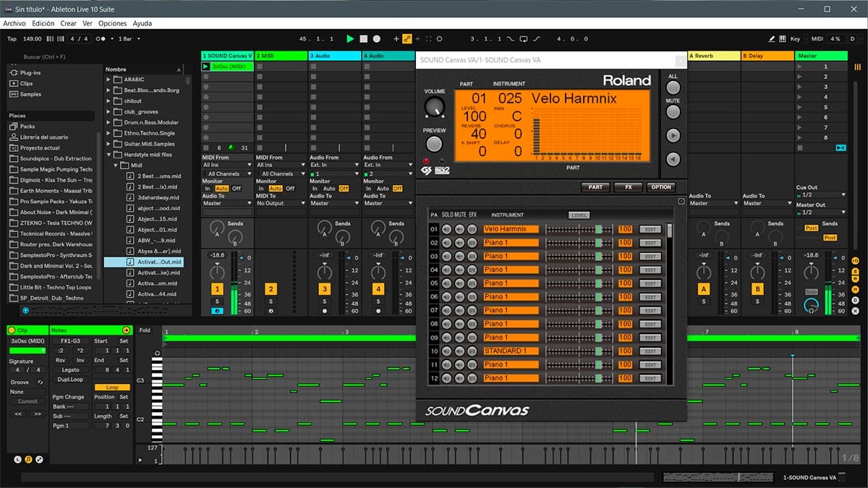Launch the 3xOsc (MIDI) clip

coord(205,67)
